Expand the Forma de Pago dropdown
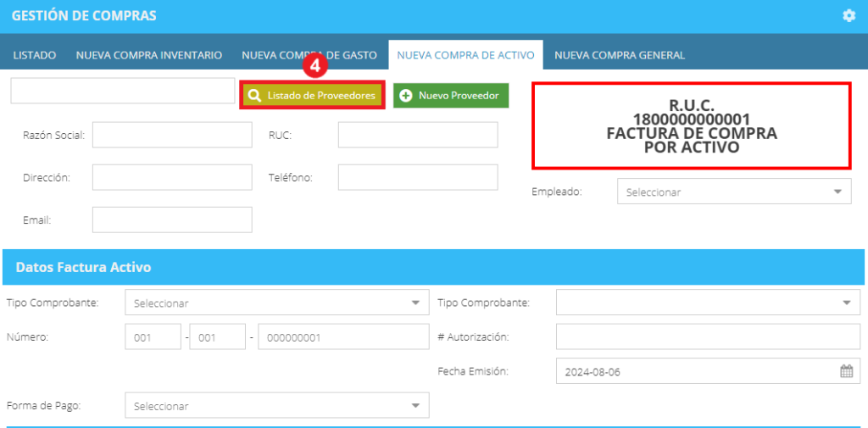Image resolution: width=868 pixels, height=428 pixels. [x=277, y=406]
